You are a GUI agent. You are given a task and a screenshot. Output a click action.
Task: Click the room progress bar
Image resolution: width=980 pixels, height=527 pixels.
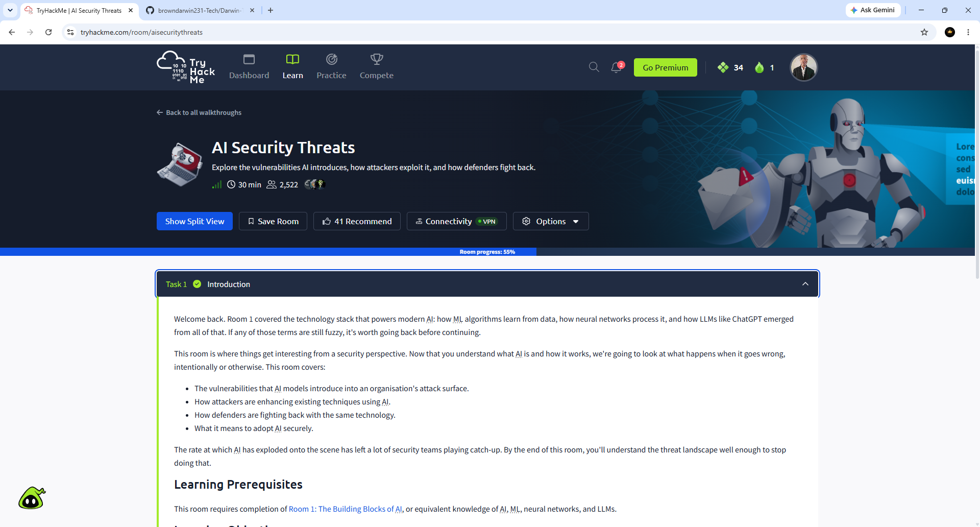pyautogui.click(x=487, y=252)
